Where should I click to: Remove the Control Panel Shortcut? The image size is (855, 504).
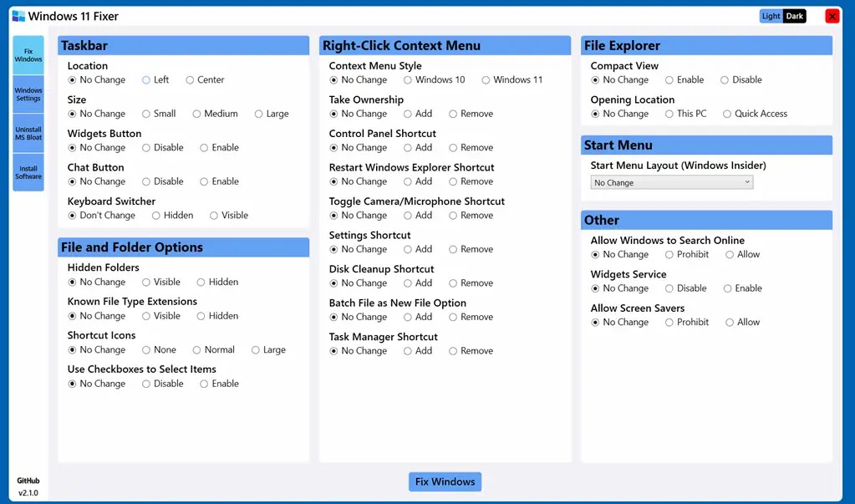[x=471, y=147]
